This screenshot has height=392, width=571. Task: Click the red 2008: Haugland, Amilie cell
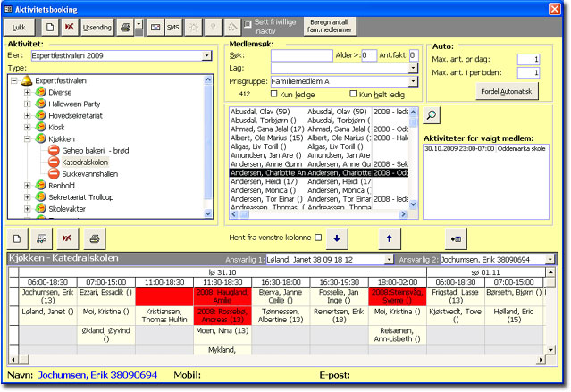point(223,296)
